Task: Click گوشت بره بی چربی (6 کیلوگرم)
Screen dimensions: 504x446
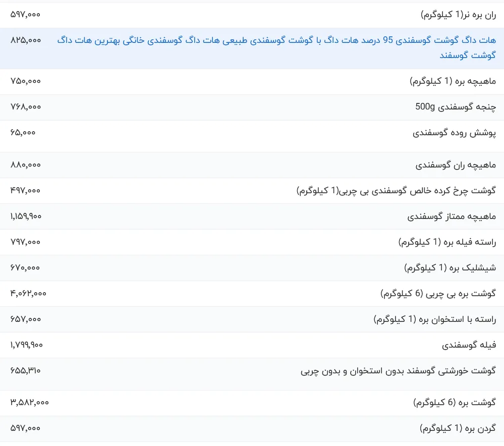Action: pyautogui.click(x=438, y=294)
